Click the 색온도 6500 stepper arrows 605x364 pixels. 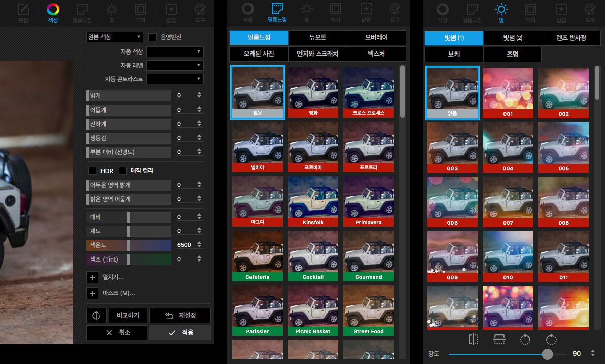(x=199, y=245)
